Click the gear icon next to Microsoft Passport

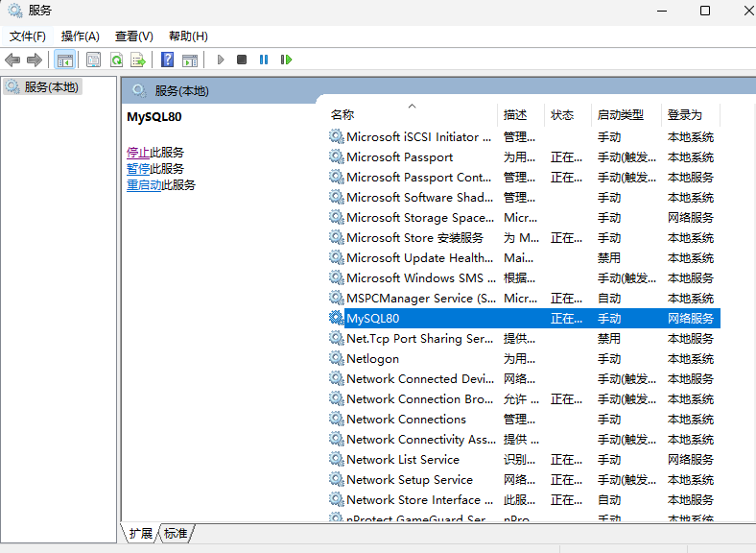tap(336, 156)
